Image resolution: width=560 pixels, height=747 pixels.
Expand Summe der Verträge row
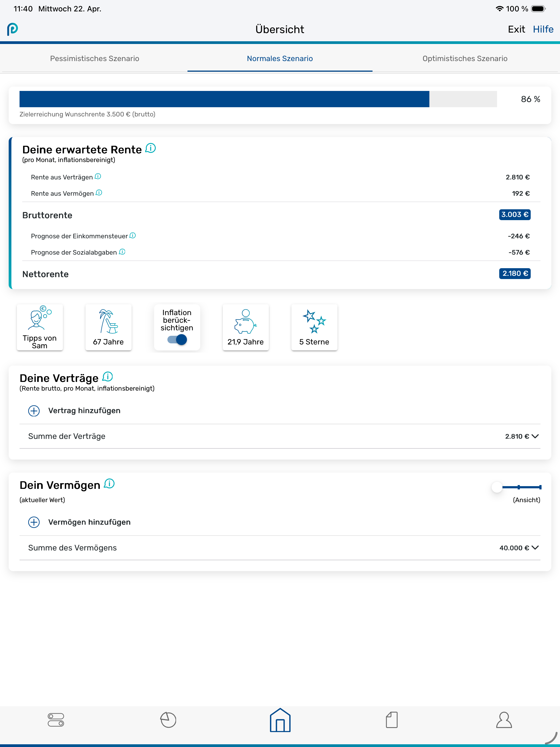tap(280, 436)
